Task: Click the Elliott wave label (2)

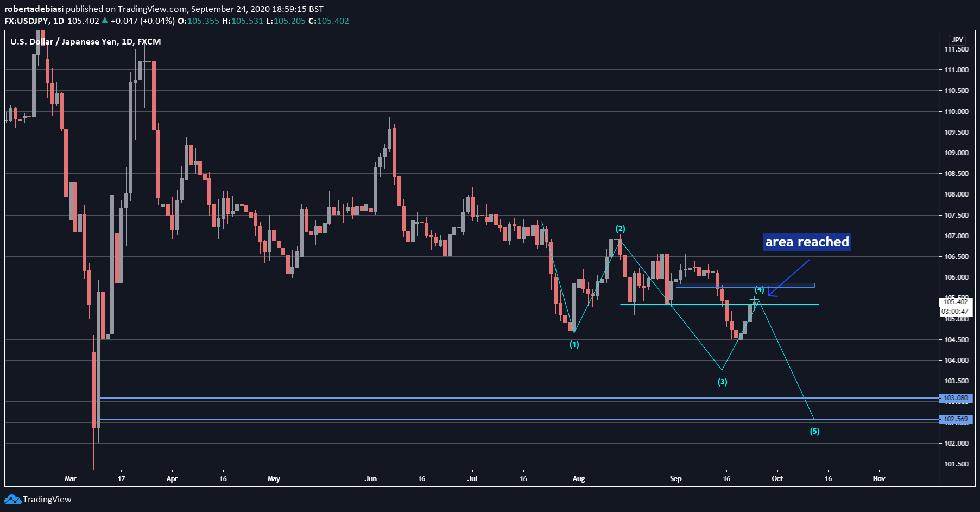Action: pyautogui.click(x=620, y=229)
